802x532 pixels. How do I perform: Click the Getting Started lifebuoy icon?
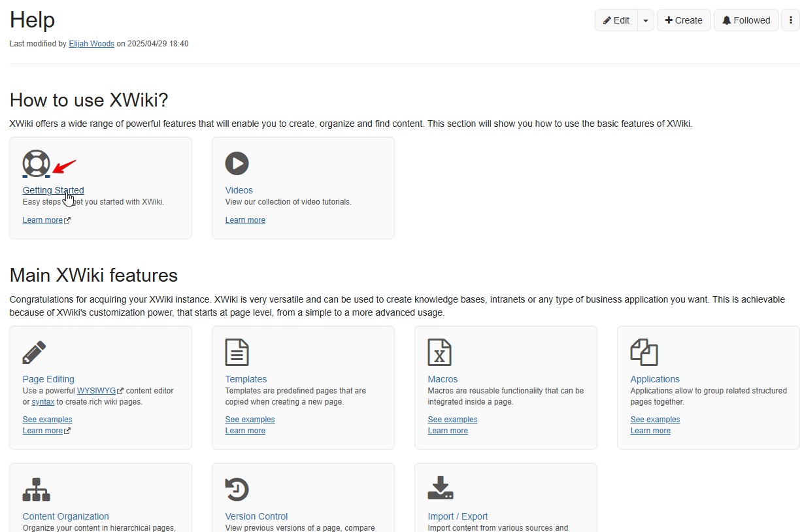coord(36,163)
